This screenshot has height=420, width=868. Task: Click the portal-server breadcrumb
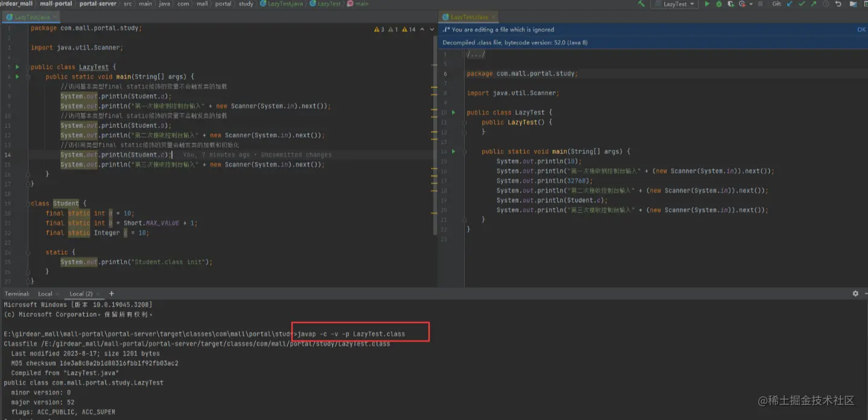click(98, 4)
